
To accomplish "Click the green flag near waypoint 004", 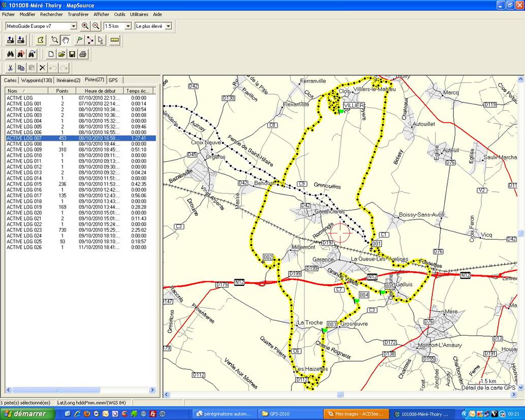I will tap(357, 301).
